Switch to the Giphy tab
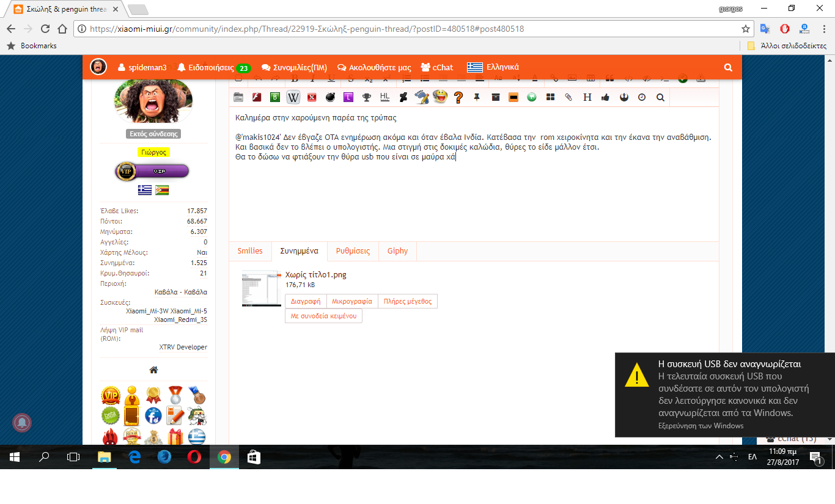 tap(397, 251)
